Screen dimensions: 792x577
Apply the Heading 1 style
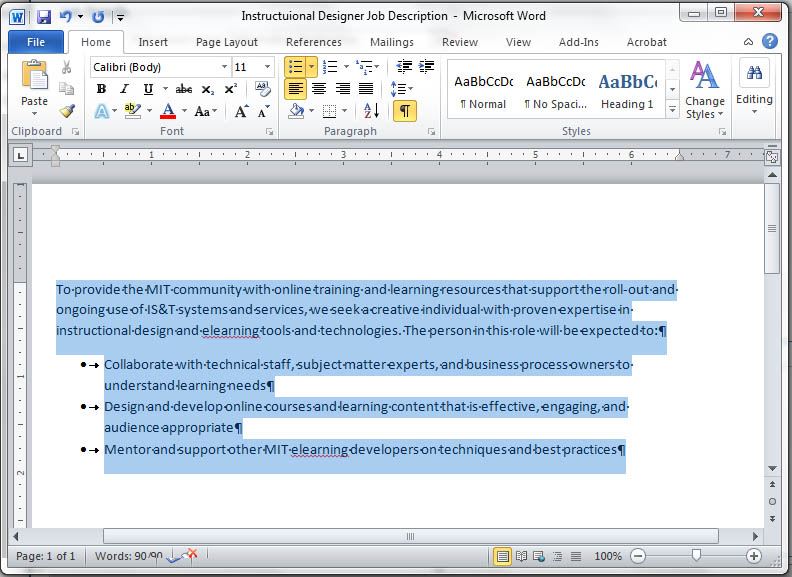[627, 90]
